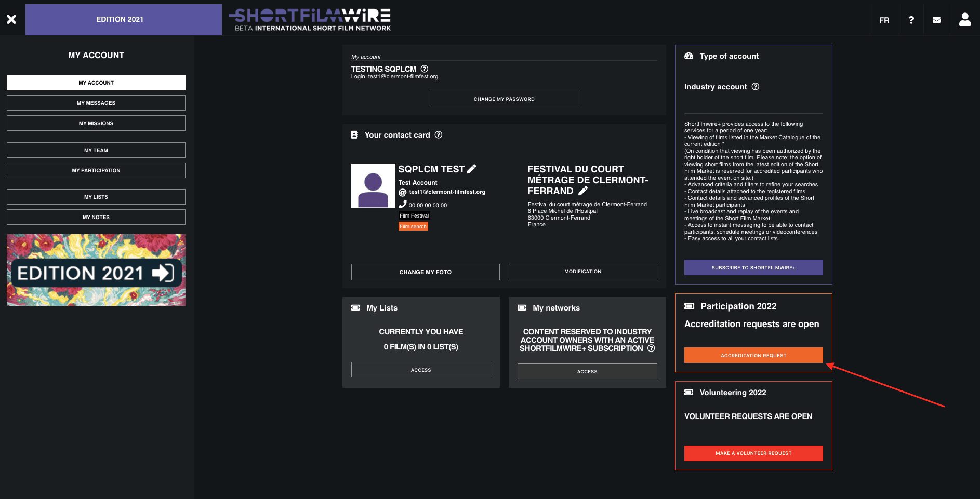Open the help question mark in header

pos(911,20)
